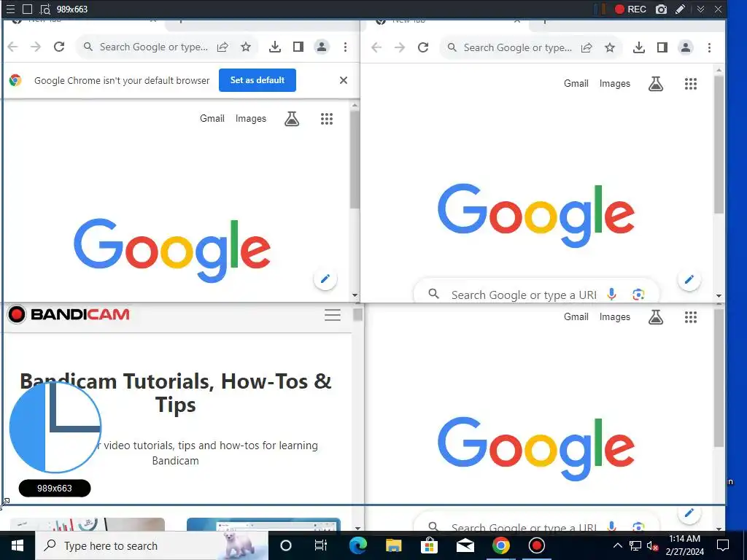Share this page from top-left Chrome window

[x=222, y=47]
